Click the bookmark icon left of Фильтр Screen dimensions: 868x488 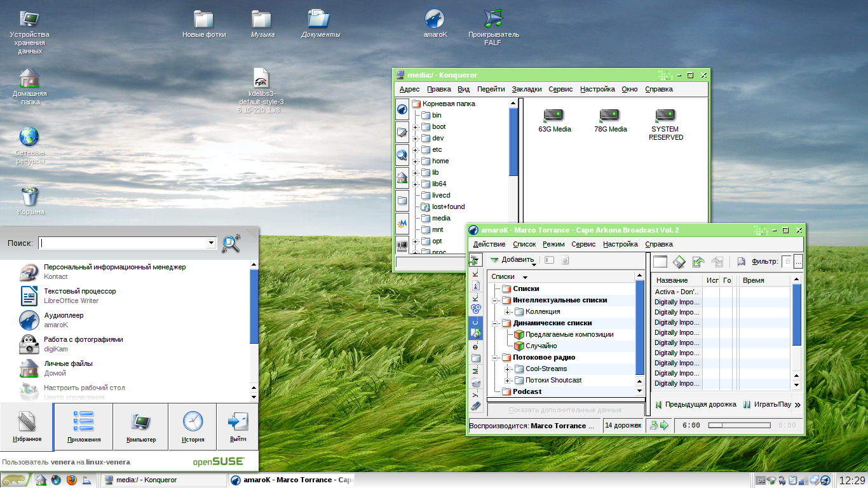coord(741,261)
